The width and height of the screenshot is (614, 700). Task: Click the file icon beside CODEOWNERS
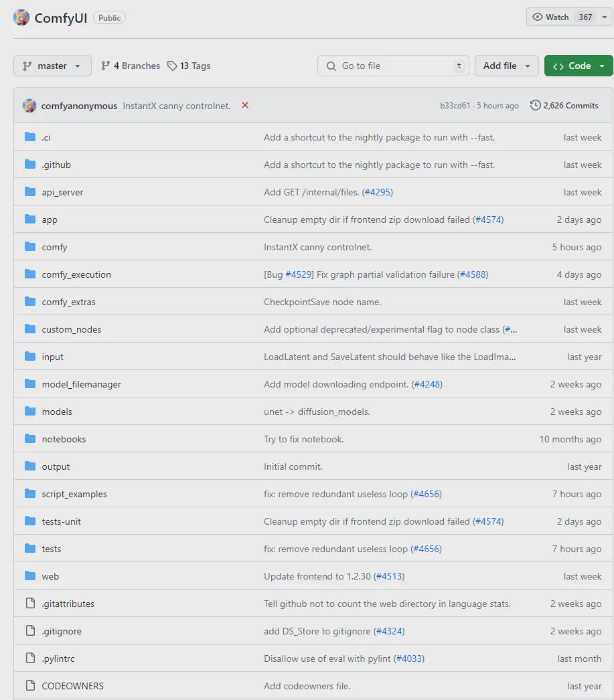30,686
